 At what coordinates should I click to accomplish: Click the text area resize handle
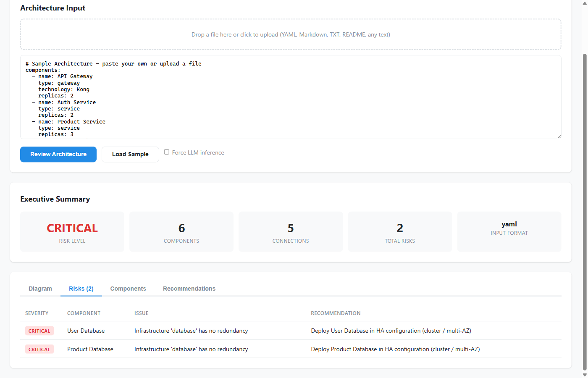click(x=559, y=136)
